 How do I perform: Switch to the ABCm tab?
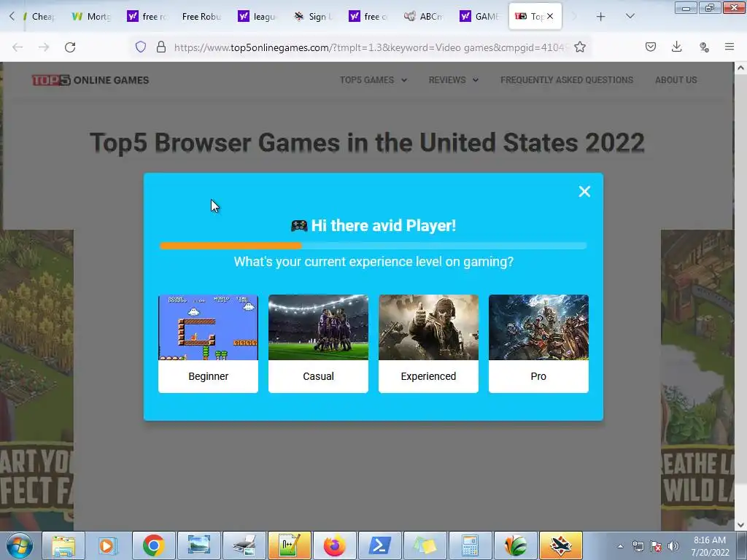pos(424,16)
